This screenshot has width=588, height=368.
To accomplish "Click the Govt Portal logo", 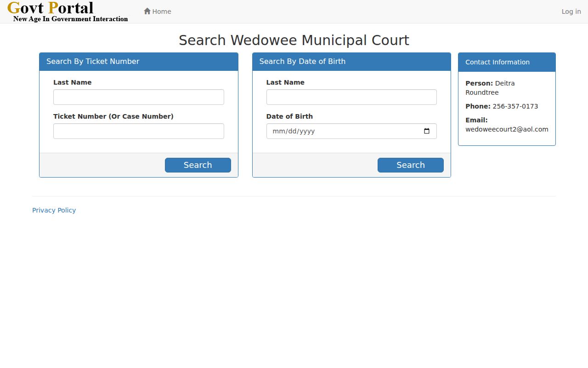I will (x=68, y=11).
